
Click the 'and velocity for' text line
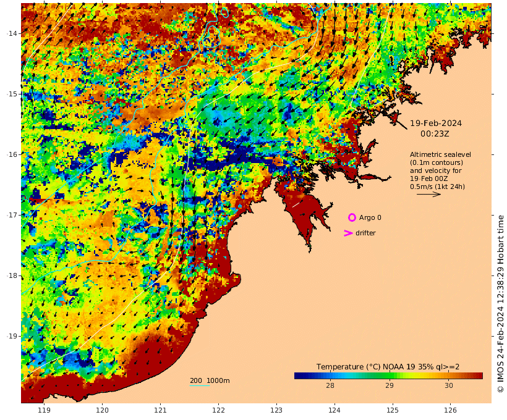436,170
